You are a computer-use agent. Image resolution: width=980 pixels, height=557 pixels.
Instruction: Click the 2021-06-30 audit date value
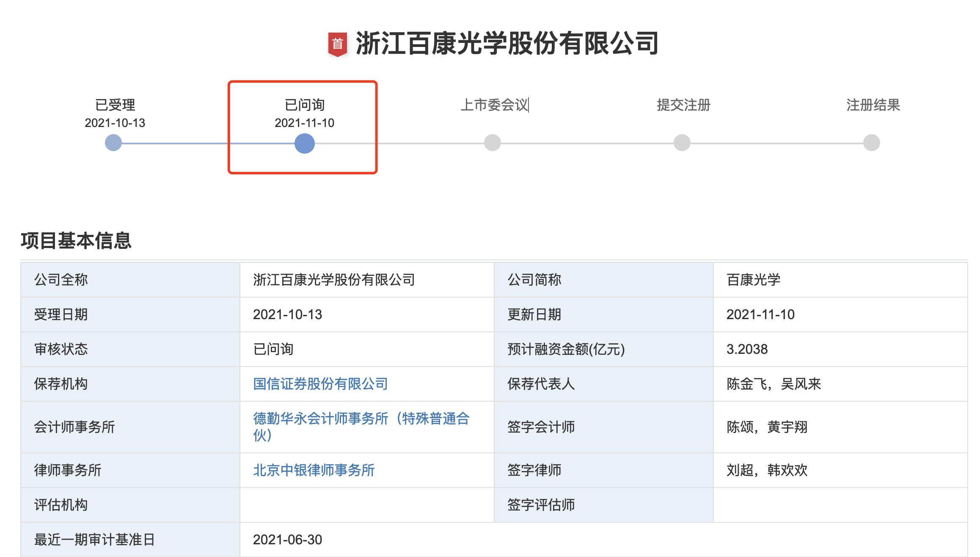tap(288, 540)
